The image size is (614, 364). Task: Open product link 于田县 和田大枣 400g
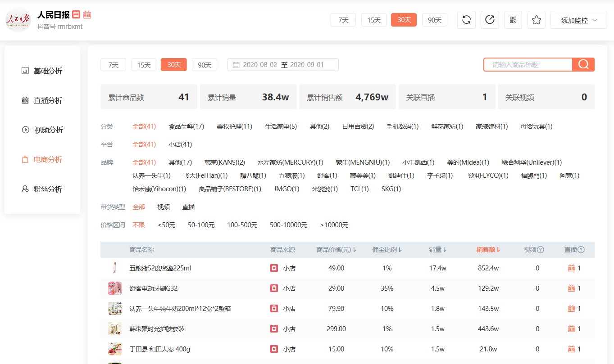click(159, 349)
